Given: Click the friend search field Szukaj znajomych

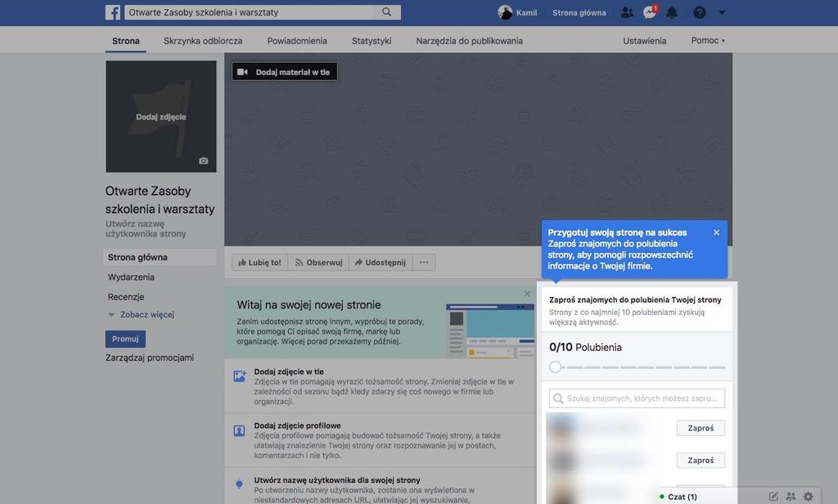Looking at the screenshot, I should (x=637, y=398).
